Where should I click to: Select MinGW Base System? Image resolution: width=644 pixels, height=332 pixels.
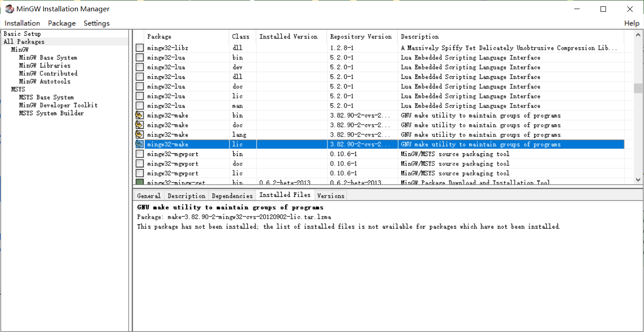pyautogui.click(x=48, y=58)
